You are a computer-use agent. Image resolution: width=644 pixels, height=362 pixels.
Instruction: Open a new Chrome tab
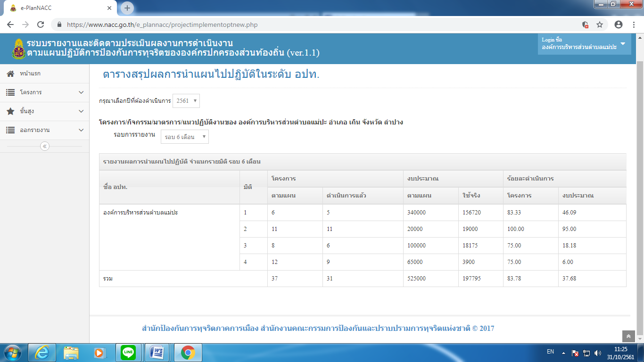click(x=127, y=8)
